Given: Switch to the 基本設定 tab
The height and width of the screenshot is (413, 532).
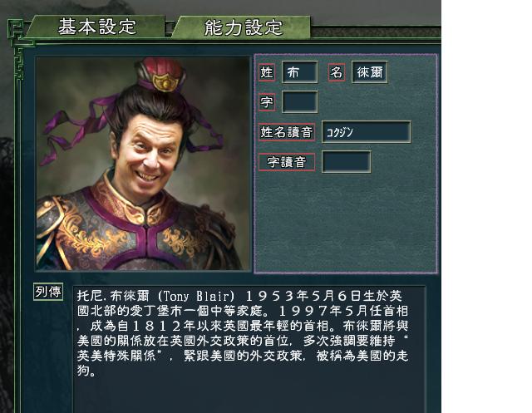Looking at the screenshot, I should pyautogui.click(x=96, y=27).
